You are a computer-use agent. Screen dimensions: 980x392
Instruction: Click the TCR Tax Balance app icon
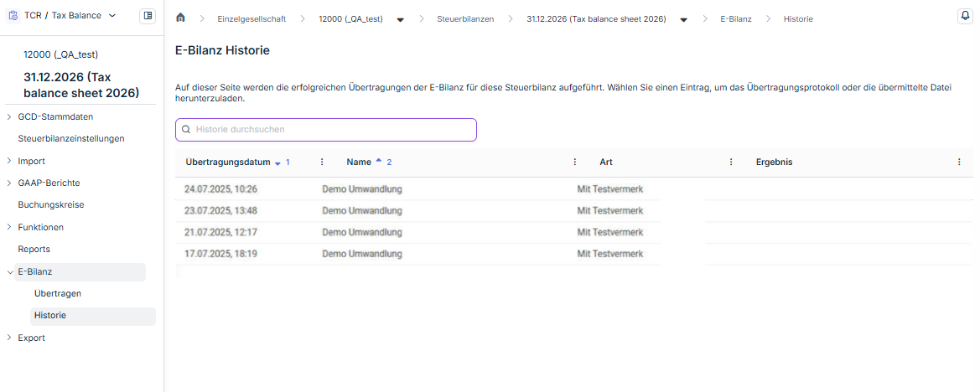point(13,16)
